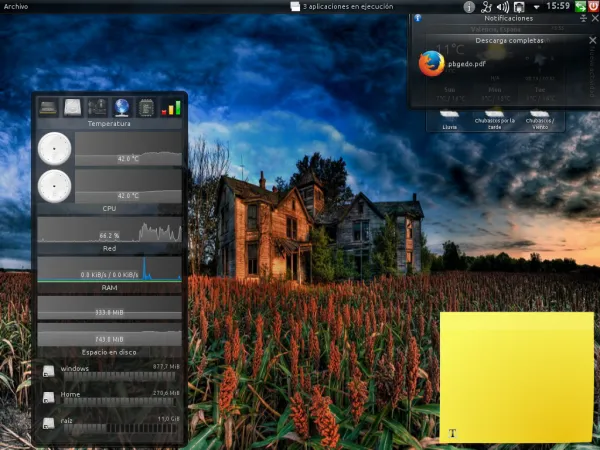
Task: Click the 15:59 clock in the panel
Action: click(558, 7)
